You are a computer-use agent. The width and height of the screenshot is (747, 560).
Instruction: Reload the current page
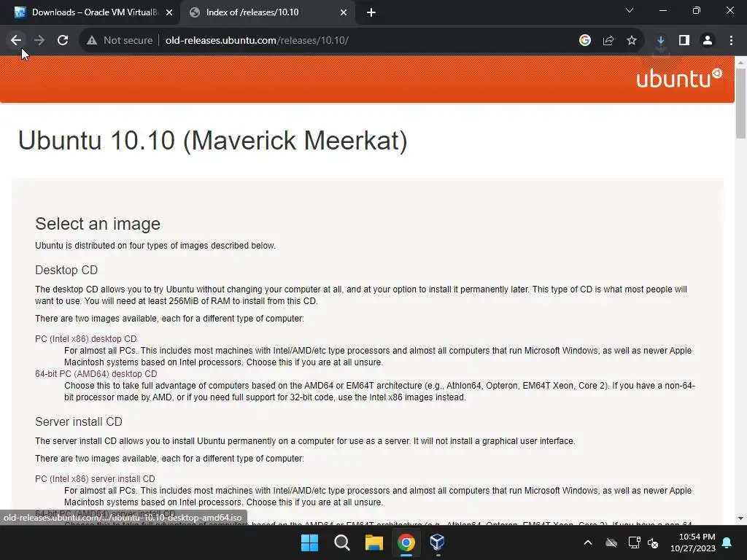coord(63,41)
